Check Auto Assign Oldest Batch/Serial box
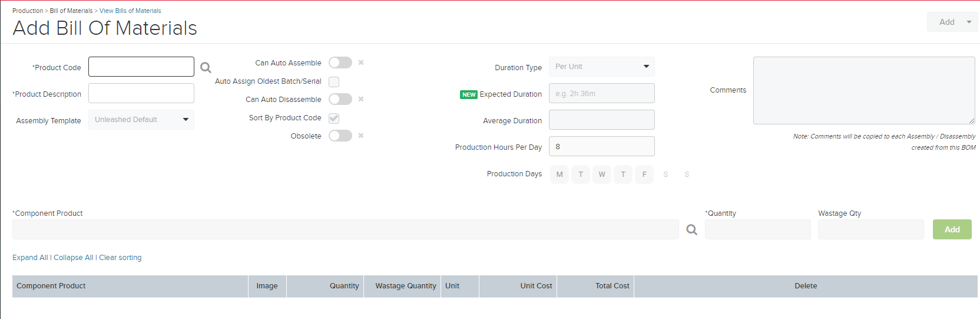 (334, 82)
